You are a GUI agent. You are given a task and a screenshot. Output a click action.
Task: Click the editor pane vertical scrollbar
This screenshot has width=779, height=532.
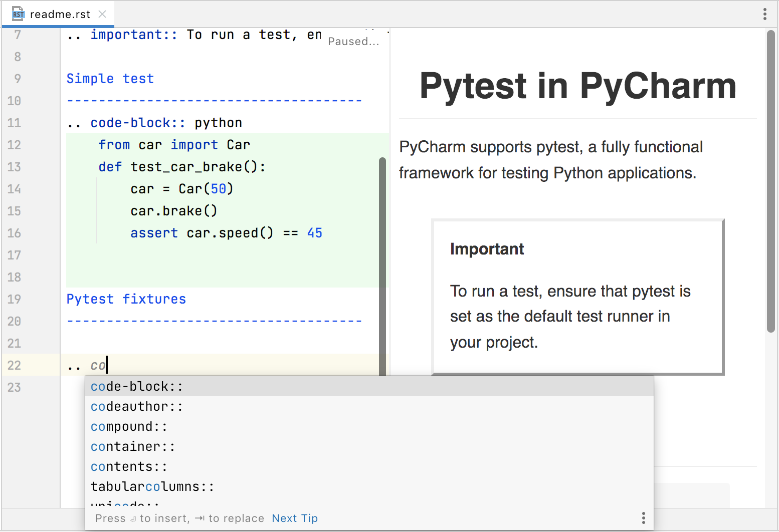[x=382, y=265]
